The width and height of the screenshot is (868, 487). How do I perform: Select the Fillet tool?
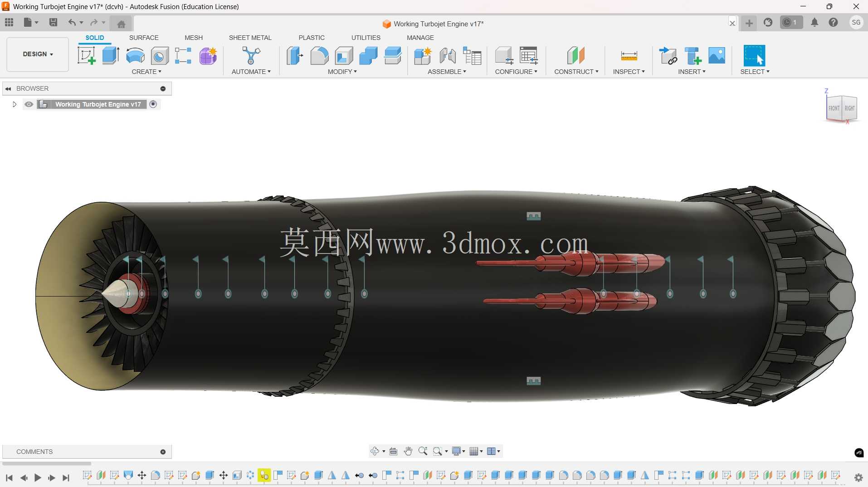tap(319, 56)
